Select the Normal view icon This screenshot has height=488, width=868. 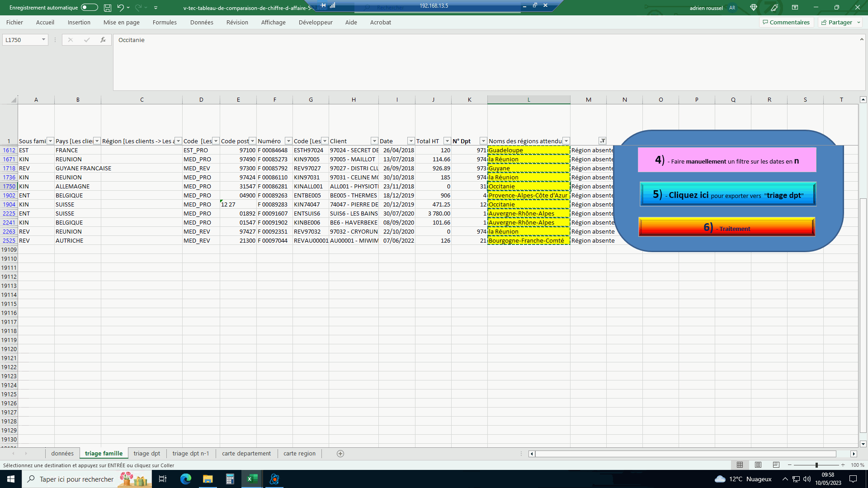[740, 465]
